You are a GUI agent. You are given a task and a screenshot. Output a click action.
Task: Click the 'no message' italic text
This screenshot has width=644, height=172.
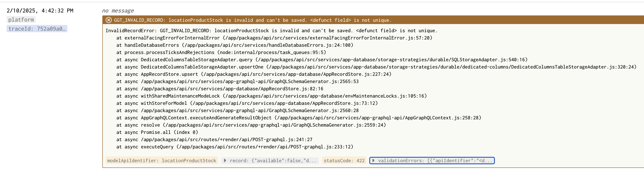tap(118, 10)
